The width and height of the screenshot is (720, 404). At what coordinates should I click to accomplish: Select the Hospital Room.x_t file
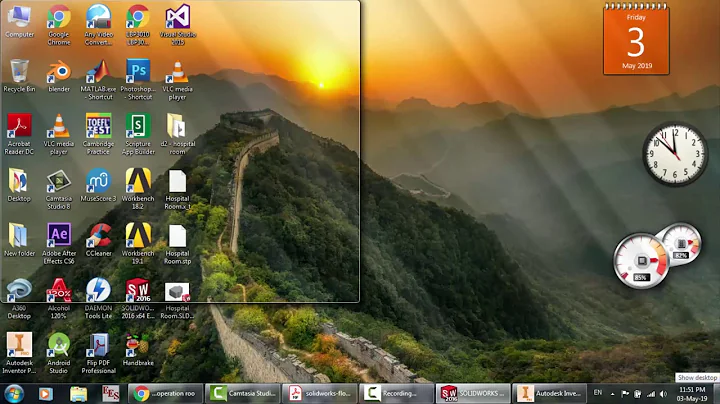point(177,189)
